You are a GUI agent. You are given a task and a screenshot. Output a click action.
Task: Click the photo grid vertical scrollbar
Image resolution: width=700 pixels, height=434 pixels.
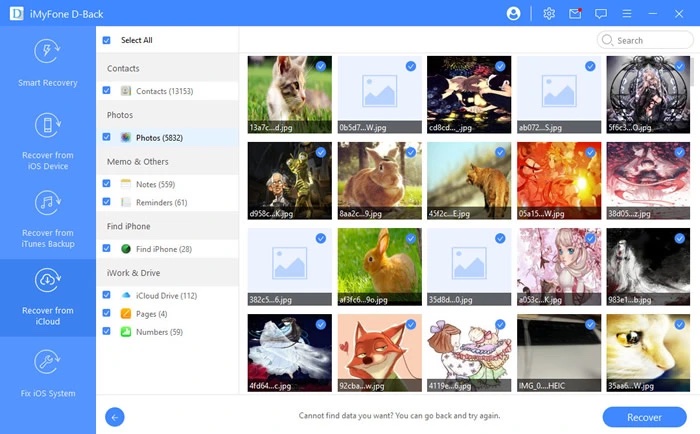692,71
